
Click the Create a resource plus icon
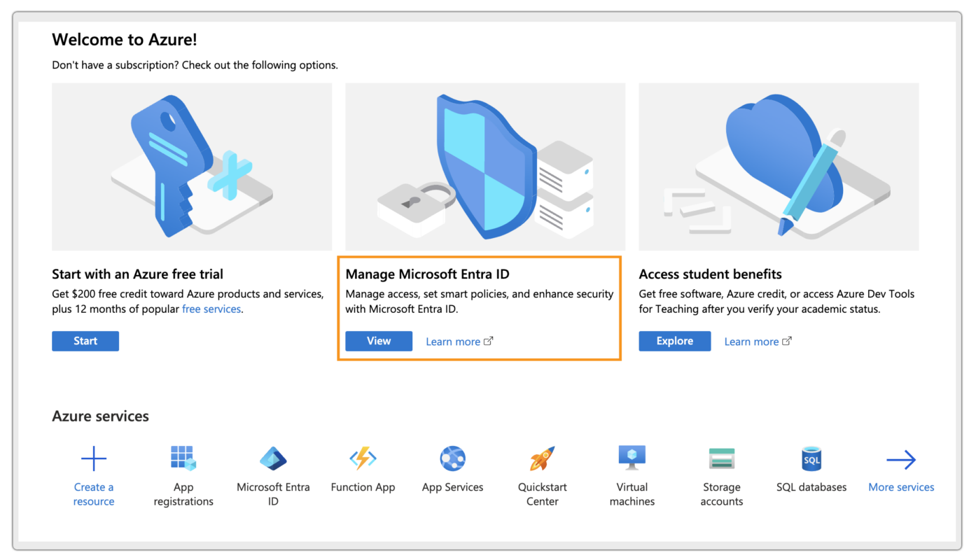(x=94, y=459)
